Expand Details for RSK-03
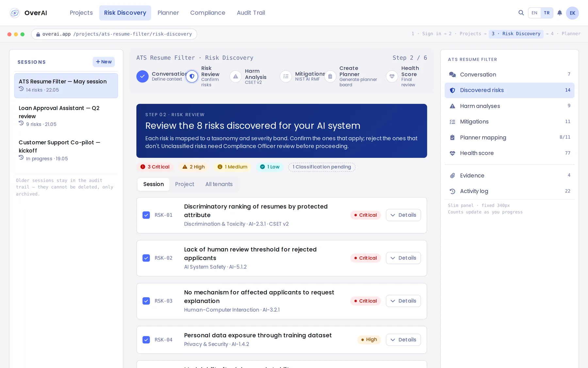 (x=403, y=301)
